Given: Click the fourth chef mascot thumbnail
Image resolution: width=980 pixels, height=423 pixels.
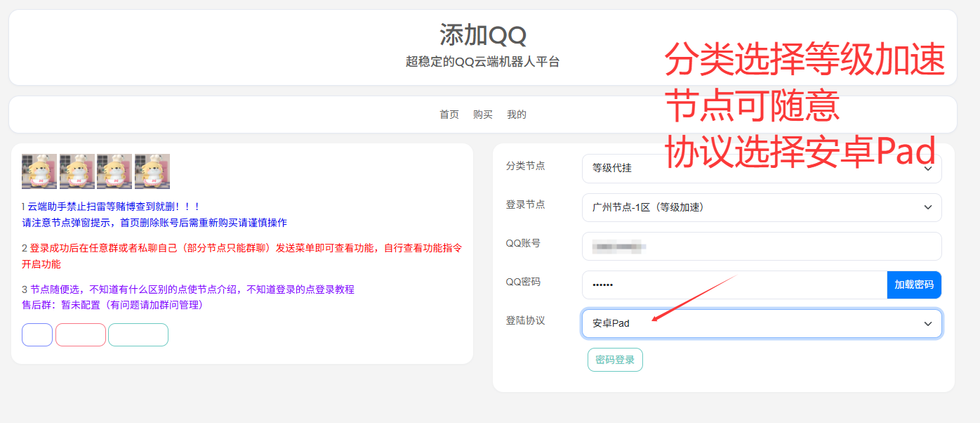Looking at the screenshot, I should tap(152, 171).
